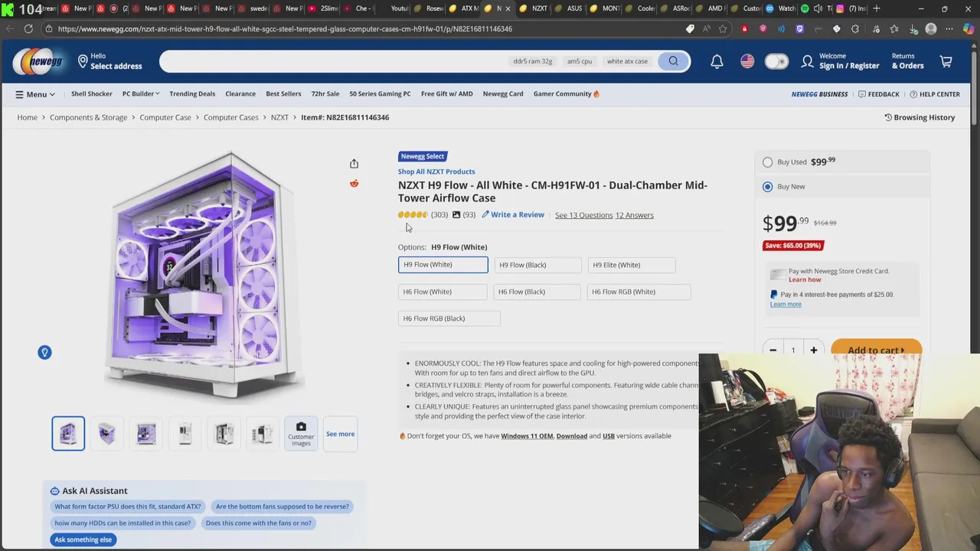Screen dimensions: 980x551
Task: Expand the hamburger Menu dropdown
Action: click(x=35, y=94)
